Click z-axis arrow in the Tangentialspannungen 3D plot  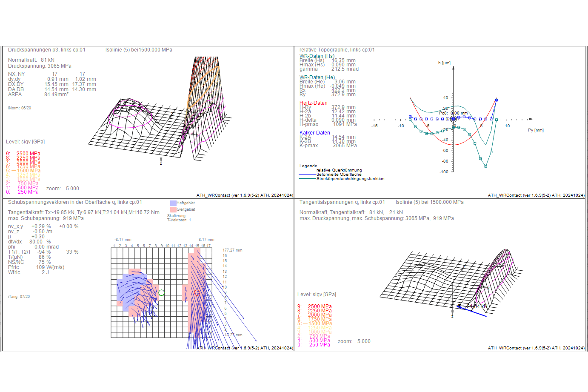click(x=452, y=313)
